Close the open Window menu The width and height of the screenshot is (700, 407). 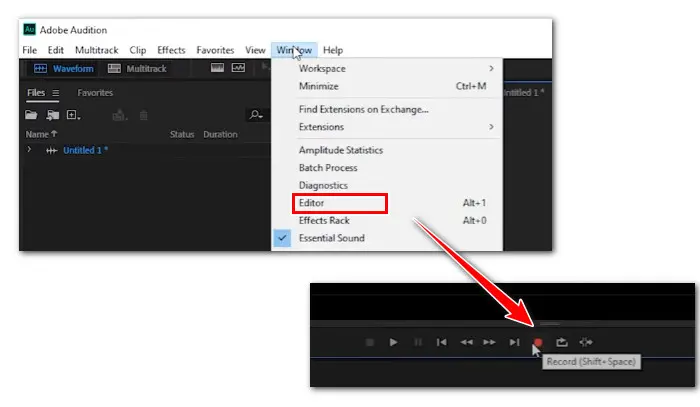point(294,50)
